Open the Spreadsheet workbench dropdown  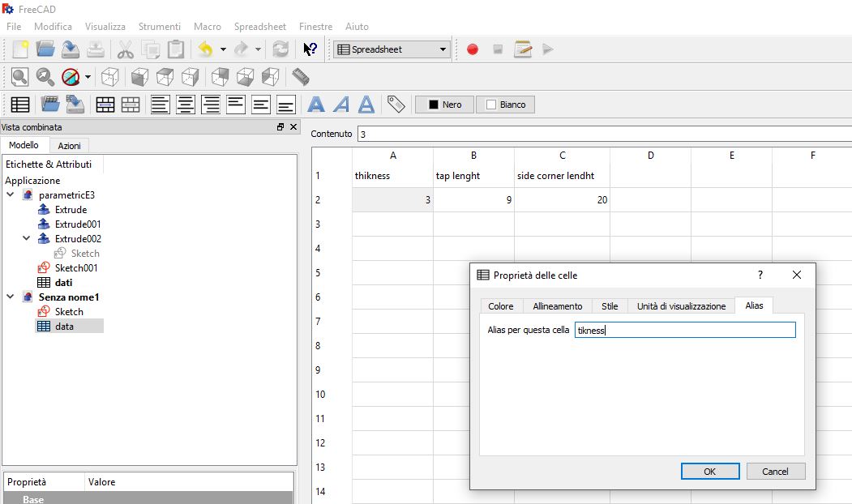pyautogui.click(x=392, y=49)
